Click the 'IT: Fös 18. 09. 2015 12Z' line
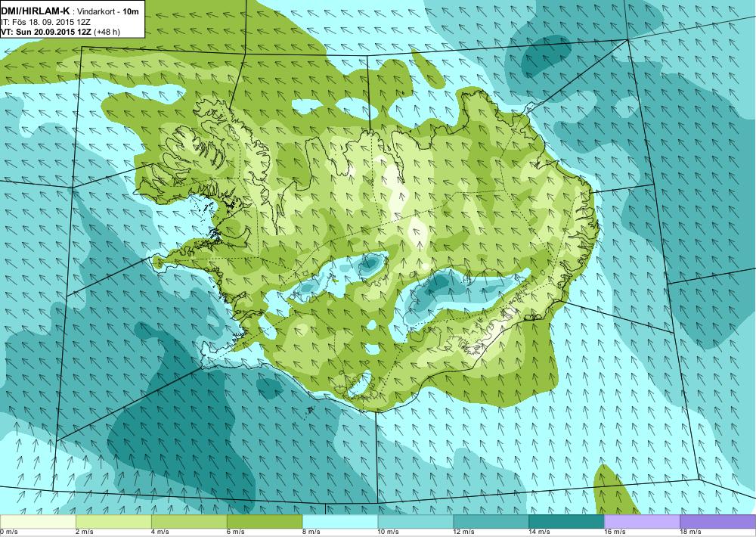Screen dimensions: 756x537 (x=46, y=22)
